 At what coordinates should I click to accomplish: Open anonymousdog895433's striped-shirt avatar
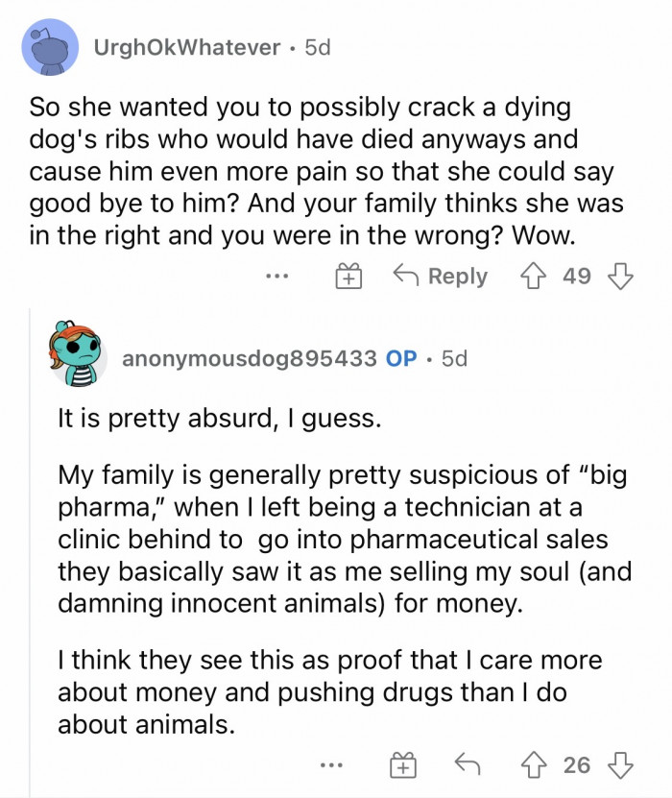click(74, 356)
